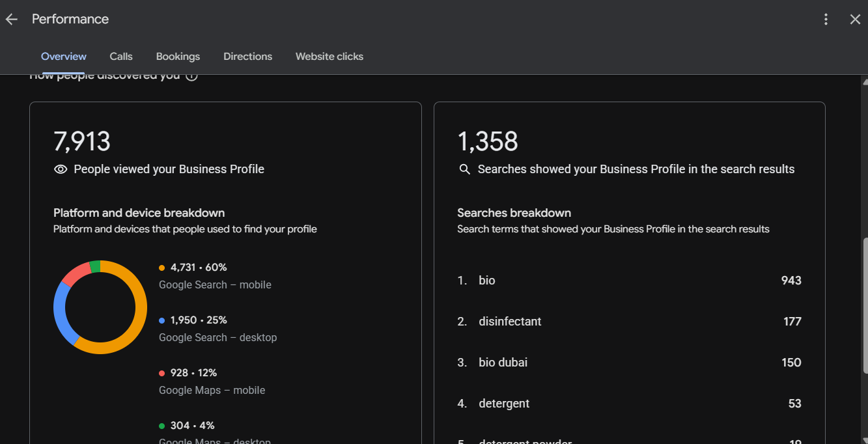
Task: Click the orange dot for Google Search – mobile
Action: click(x=161, y=268)
